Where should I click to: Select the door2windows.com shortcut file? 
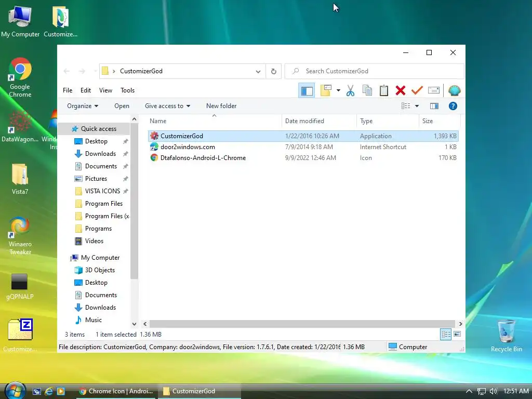pos(303,147)
